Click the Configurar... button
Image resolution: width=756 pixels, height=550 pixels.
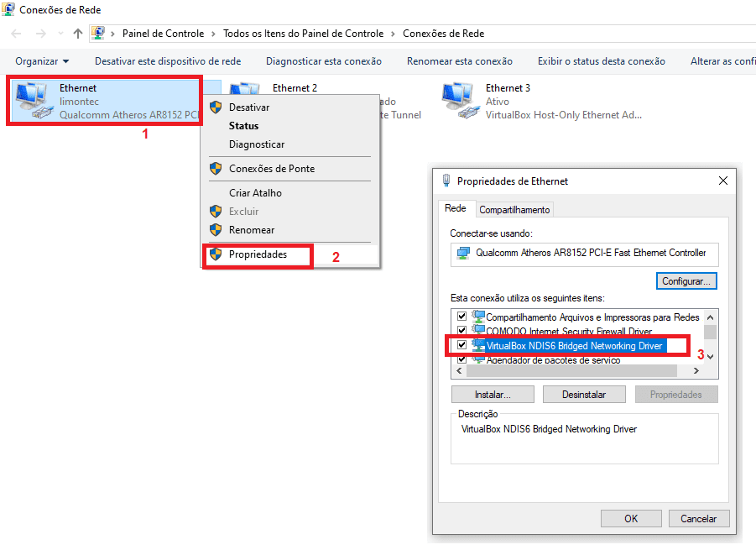point(686,280)
